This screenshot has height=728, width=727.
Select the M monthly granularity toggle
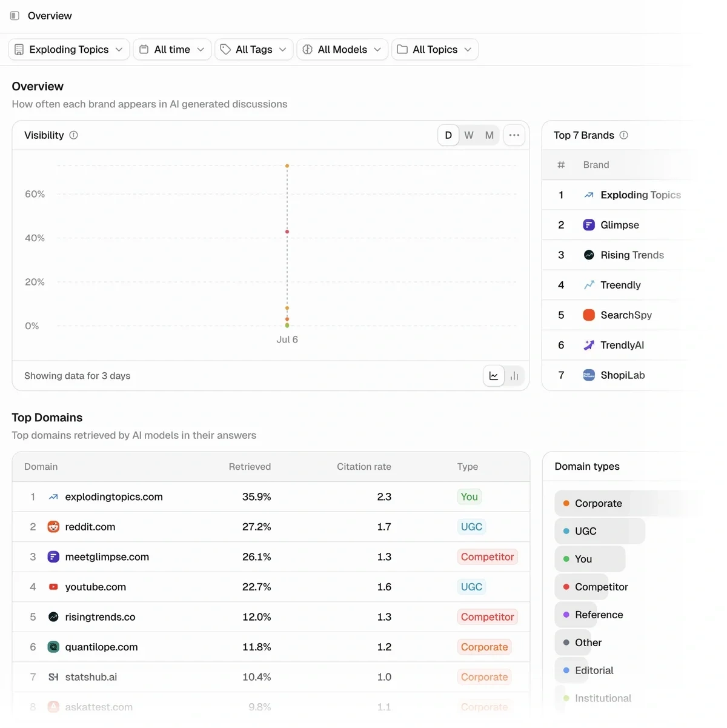490,135
